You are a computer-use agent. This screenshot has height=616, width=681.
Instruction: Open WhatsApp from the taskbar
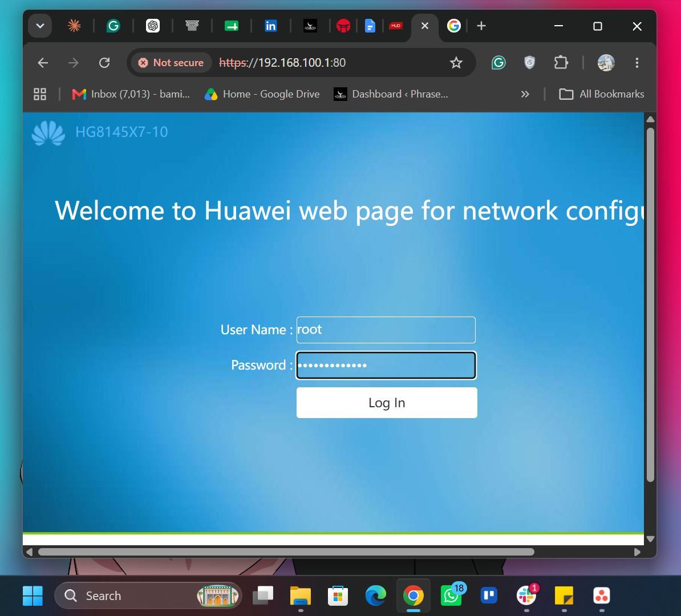pos(451,595)
